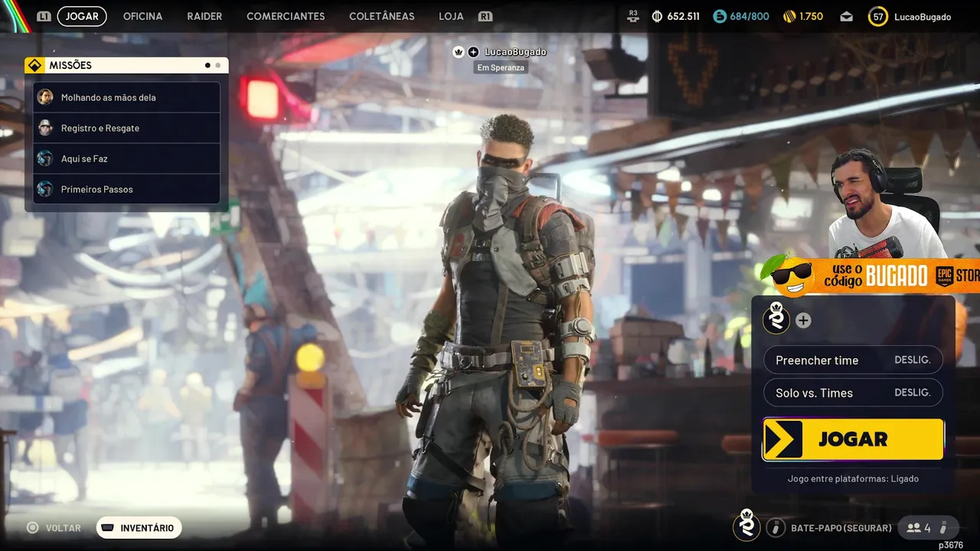Open the Oficina tab
Image resolution: width=980 pixels, height=551 pixels.
(x=142, y=16)
